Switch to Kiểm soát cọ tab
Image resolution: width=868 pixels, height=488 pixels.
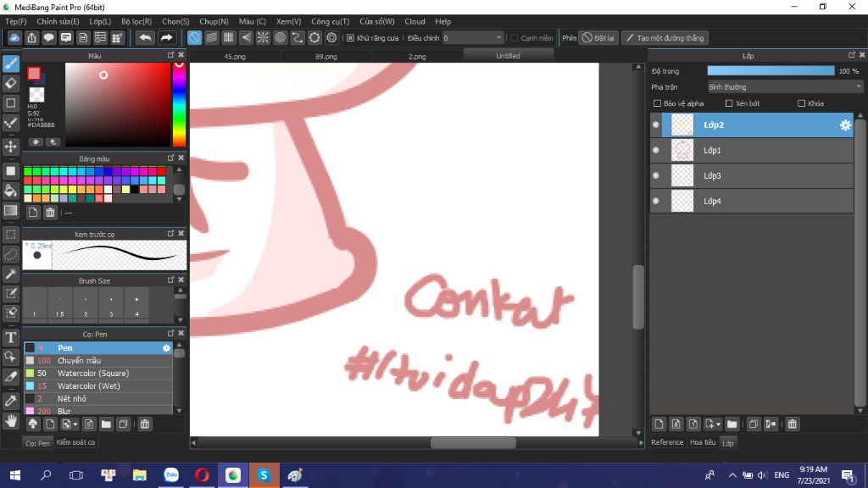[x=75, y=442]
